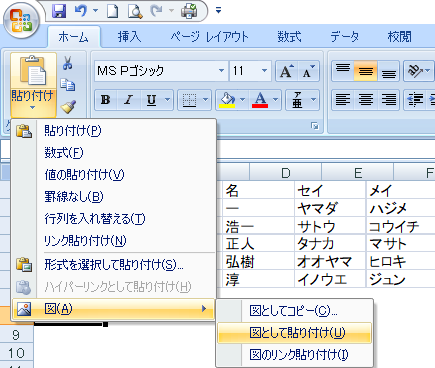Viewport: 435px width, 368px height.
Task: Open the font group dialog launcher
Action: (x=314, y=126)
